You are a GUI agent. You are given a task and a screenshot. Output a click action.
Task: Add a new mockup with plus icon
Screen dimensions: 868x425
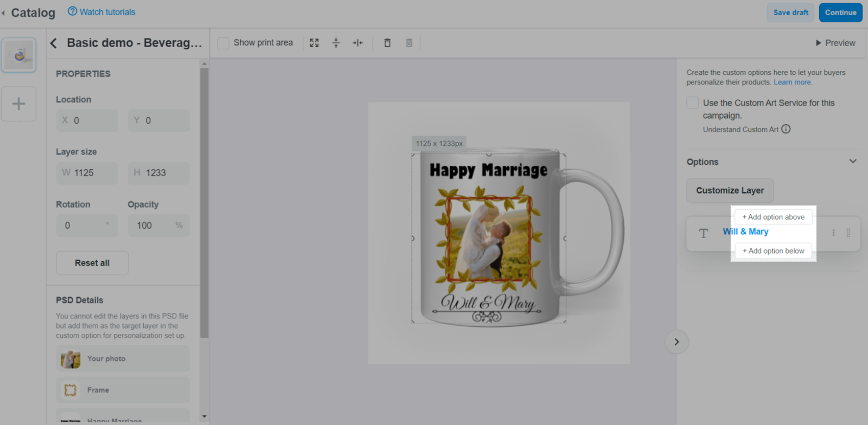19,104
